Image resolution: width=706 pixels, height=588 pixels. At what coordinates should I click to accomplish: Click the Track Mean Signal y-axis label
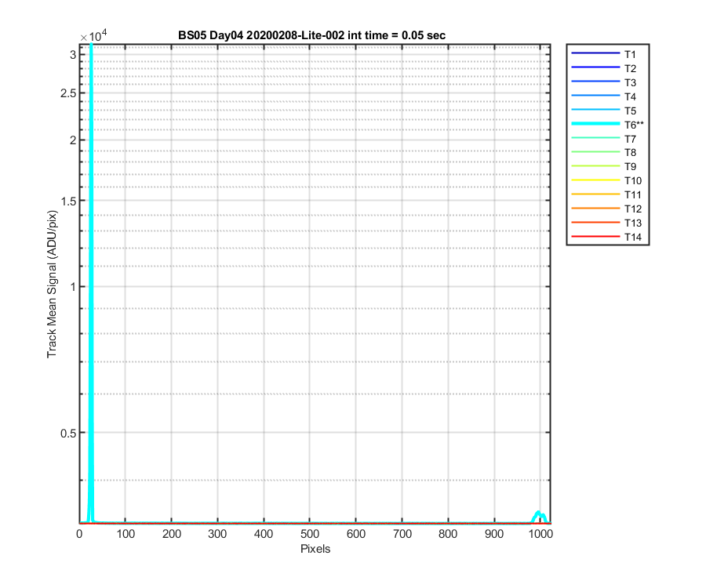[x=53, y=284]
